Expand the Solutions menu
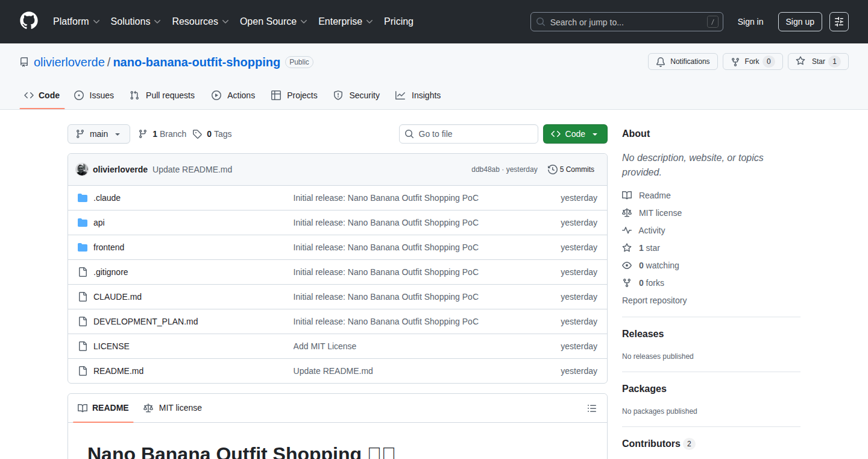868x459 pixels. pyautogui.click(x=136, y=21)
